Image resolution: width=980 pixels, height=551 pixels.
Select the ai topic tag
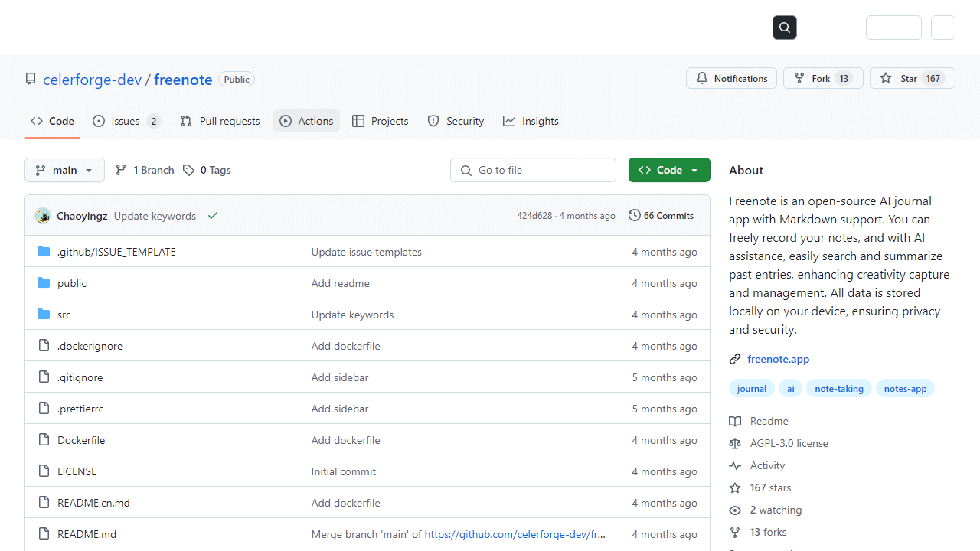[790, 389]
